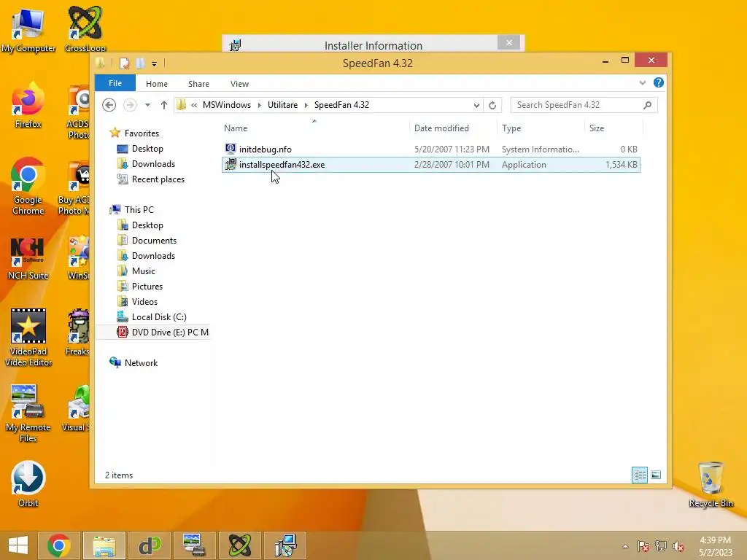Open Documents under This PC
The width and height of the screenshot is (747, 560).
(x=154, y=241)
